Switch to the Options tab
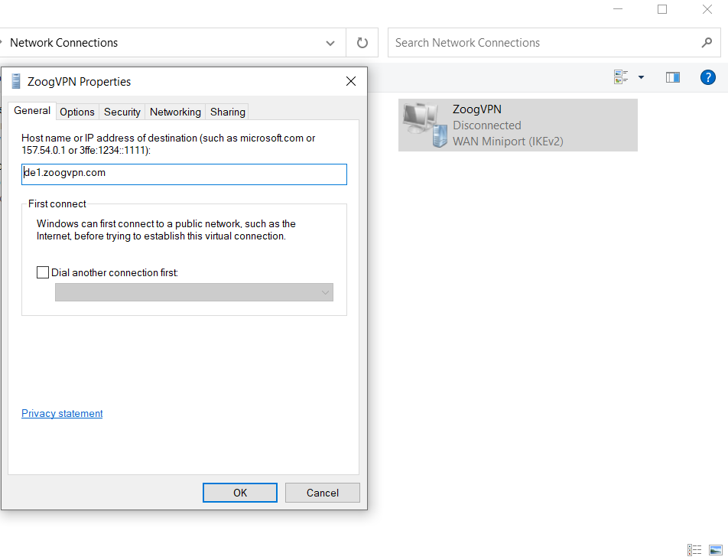This screenshot has height=560, width=728. click(77, 112)
